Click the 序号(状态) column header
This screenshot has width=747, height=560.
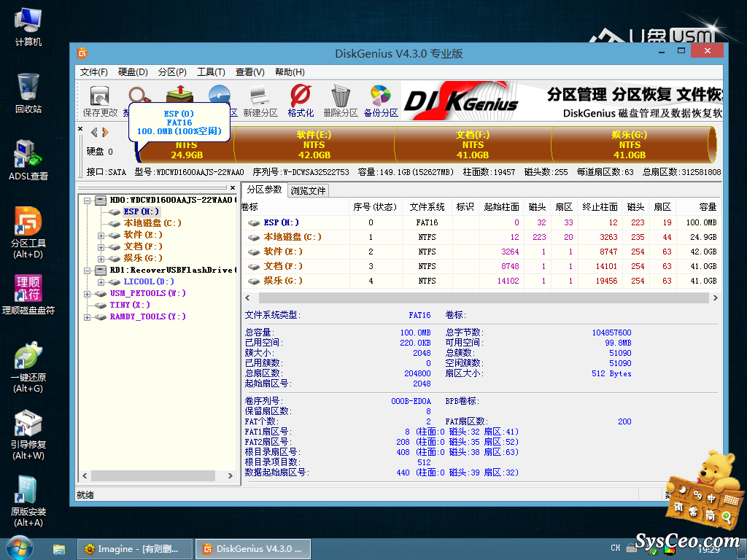375,206
